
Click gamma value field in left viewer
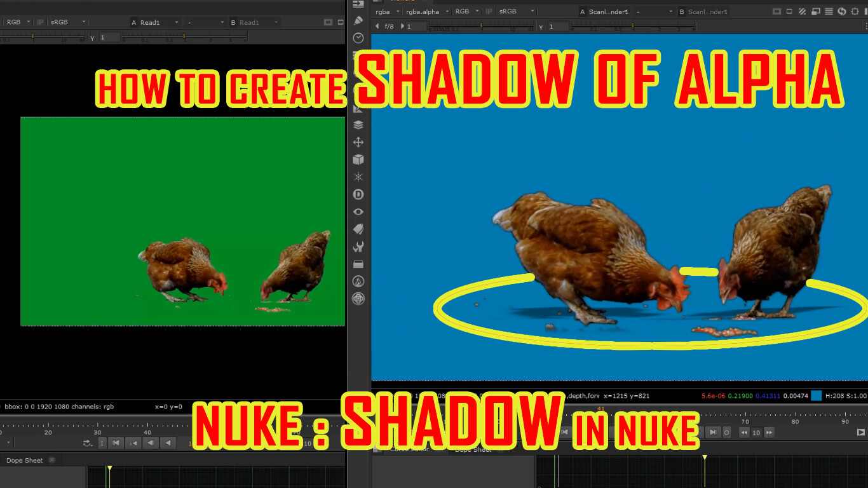click(x=109, y=37)
